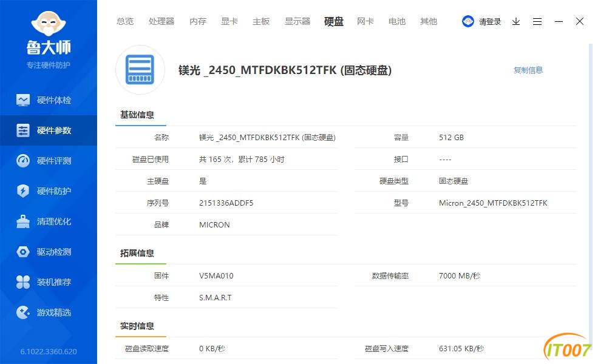
Task: Click the 固态硬盘 disk type value
Action: point(454,181)
